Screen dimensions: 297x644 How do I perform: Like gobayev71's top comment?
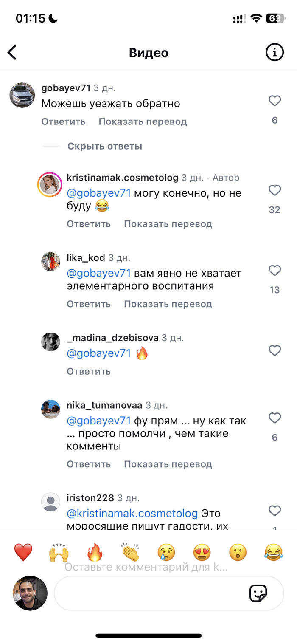275,101
